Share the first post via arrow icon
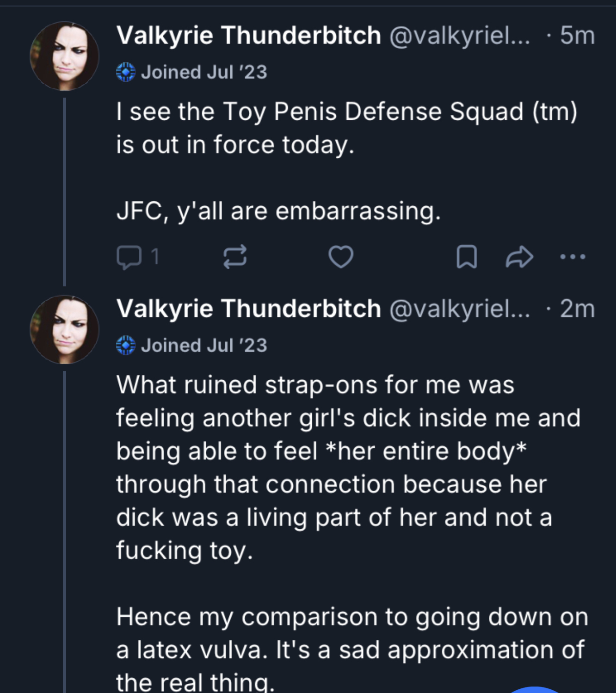The image size is (616, 693). tap(519, 257)
